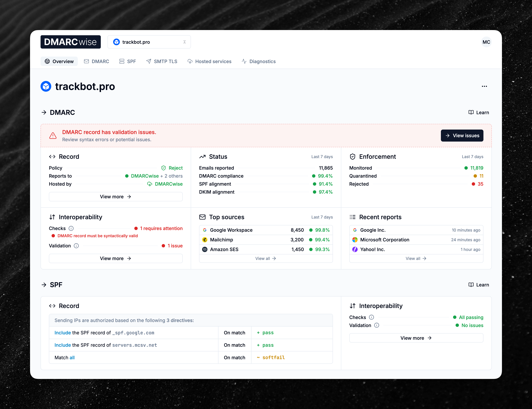This screenshot has width=532, height=409.
Task: Expand DMARC Record details via View more
Action: (x=115, y=196)
